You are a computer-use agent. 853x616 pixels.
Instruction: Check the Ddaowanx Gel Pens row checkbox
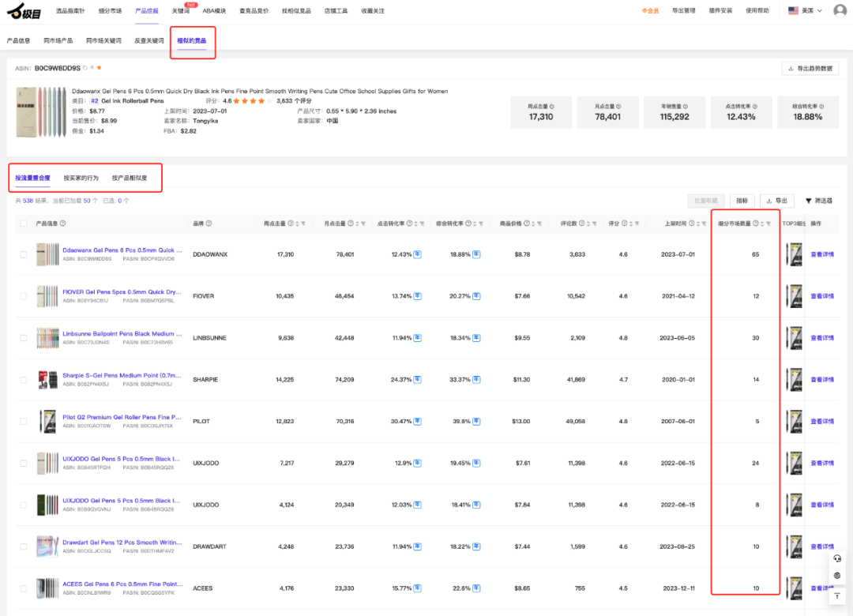[x=24, y=254]
